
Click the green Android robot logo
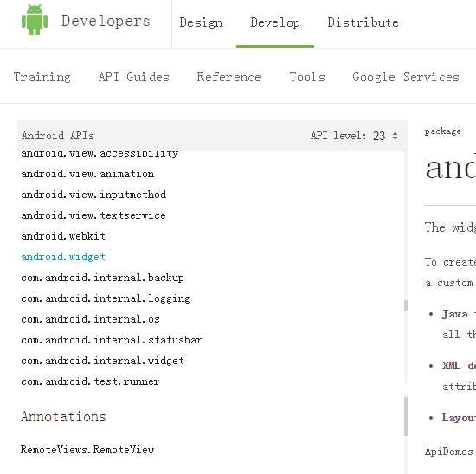coord(35,20)
